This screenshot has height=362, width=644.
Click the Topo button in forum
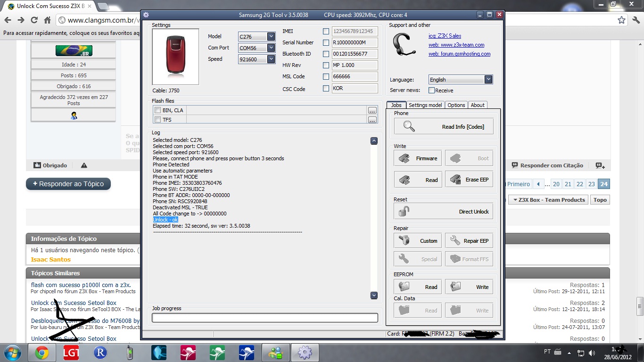(600, 200)
